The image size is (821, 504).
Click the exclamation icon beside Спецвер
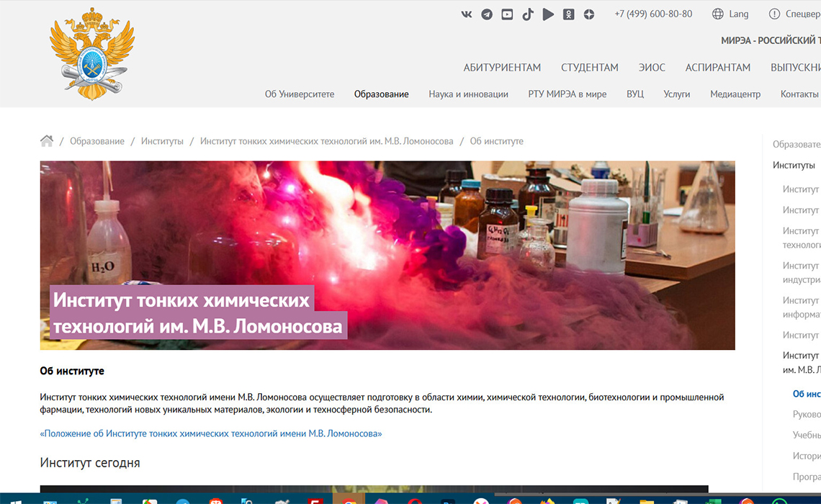click(x=774, y=14)
